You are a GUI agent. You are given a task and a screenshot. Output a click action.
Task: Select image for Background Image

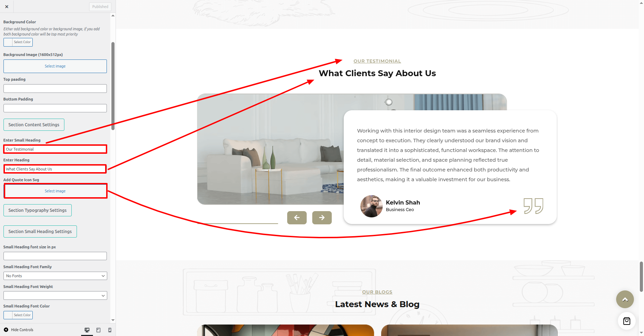55,66
